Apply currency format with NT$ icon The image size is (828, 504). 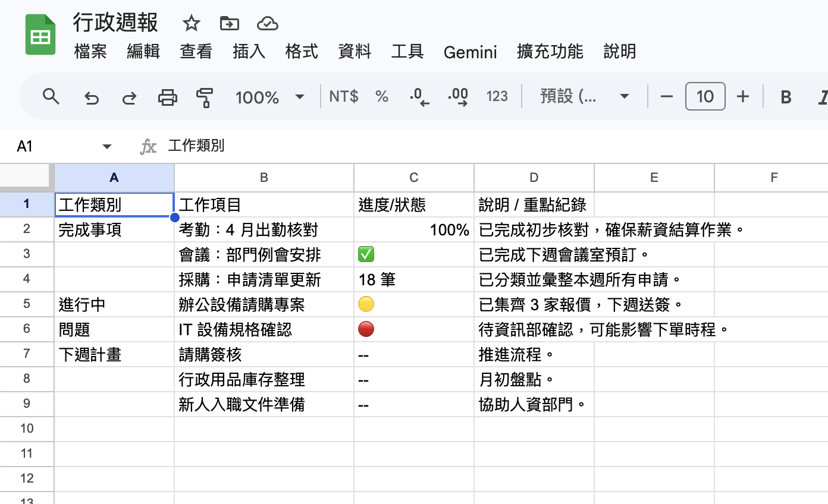(343, 96)
